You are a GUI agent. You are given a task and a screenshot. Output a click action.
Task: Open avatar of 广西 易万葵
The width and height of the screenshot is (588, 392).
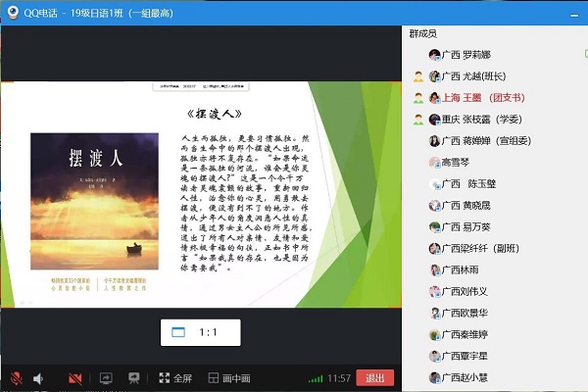tap(434, 227)
